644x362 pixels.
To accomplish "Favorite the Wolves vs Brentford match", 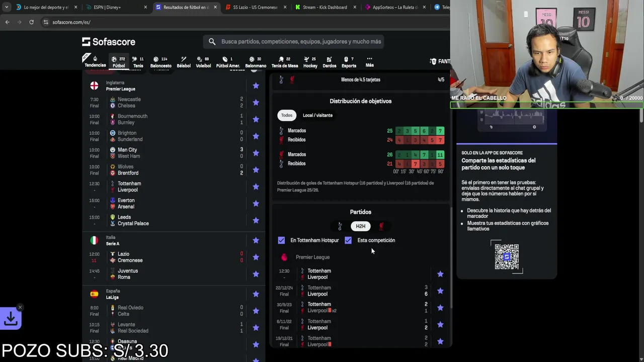I will point(256,169).
